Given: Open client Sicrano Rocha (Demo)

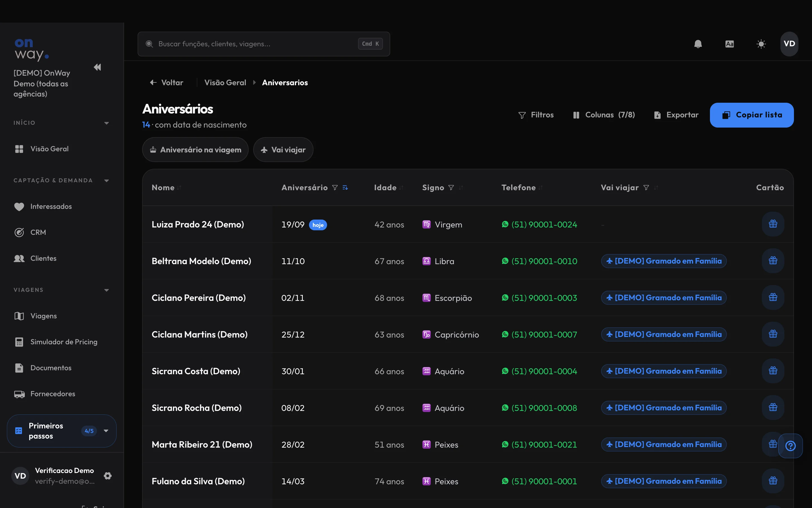Looking at the screenshot, I should (197, 408).
